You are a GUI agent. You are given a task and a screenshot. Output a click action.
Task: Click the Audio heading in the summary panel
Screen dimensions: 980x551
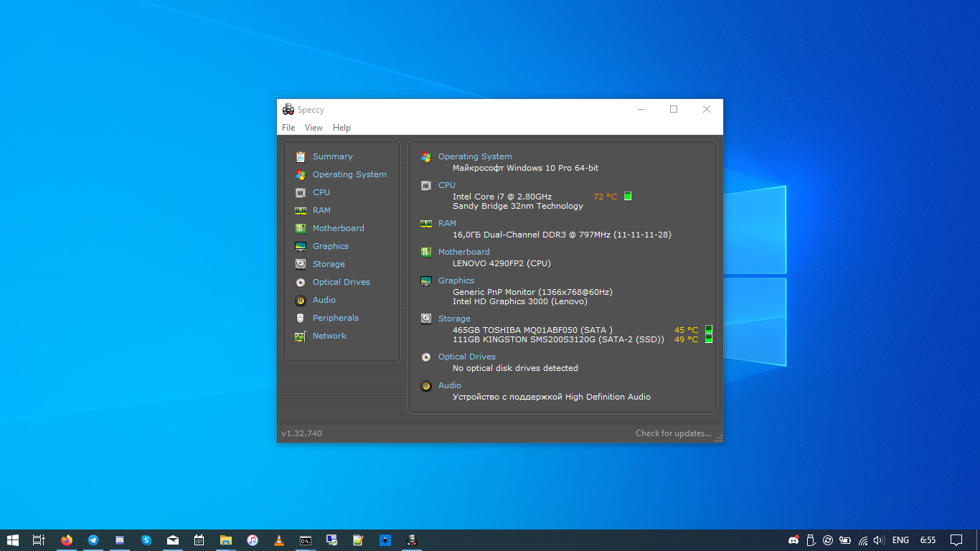coord(450,385)
